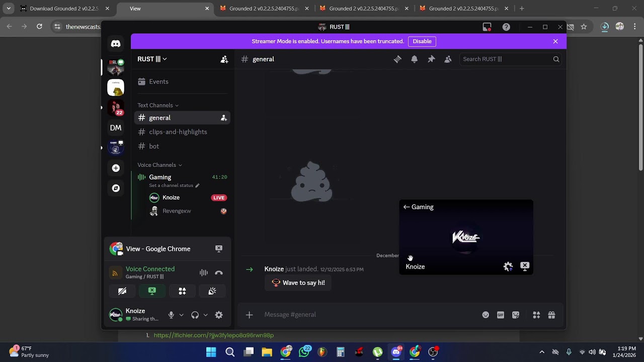Open Activities launcher button
The width and height of the screenshot is (644, 362).
(x=182, y=291)
